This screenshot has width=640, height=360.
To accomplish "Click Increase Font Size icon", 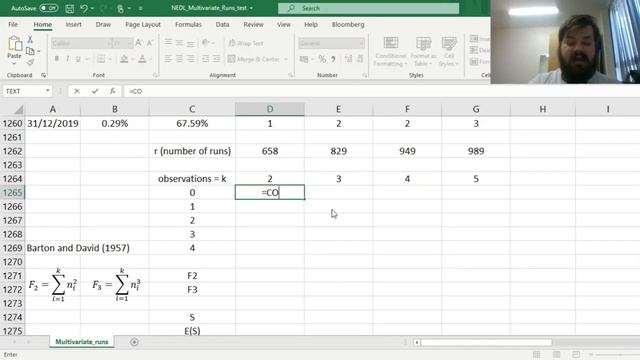I will click(139, 43).
